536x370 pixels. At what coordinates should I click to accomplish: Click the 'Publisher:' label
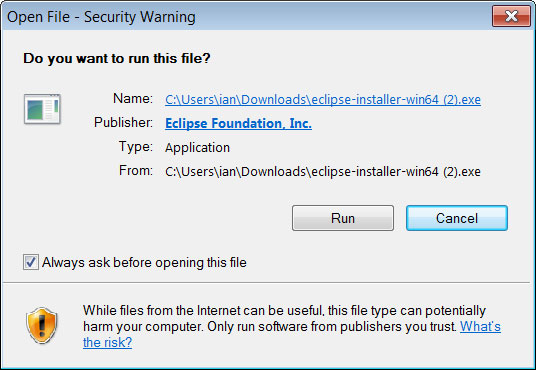pyautogui.click(x=123, y=122)
